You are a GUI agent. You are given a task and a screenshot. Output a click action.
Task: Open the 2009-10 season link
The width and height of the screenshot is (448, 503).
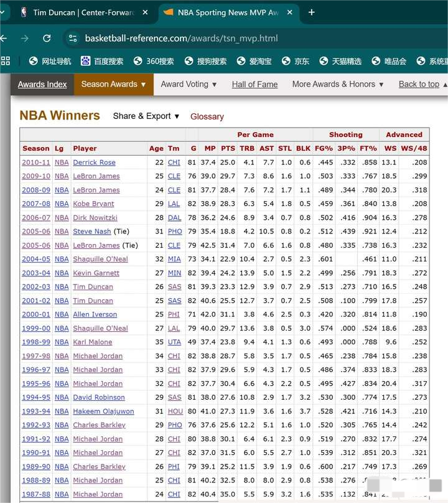pos(36,176)
